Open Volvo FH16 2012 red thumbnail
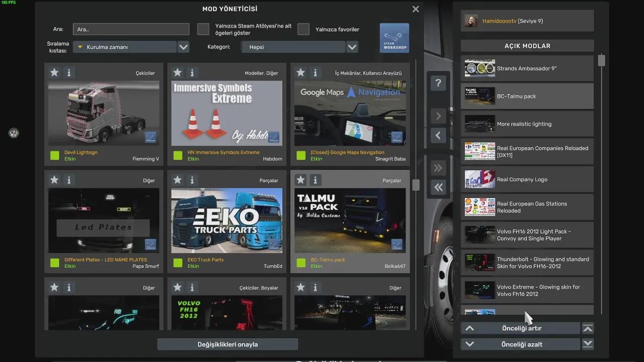 click(226, 313)
